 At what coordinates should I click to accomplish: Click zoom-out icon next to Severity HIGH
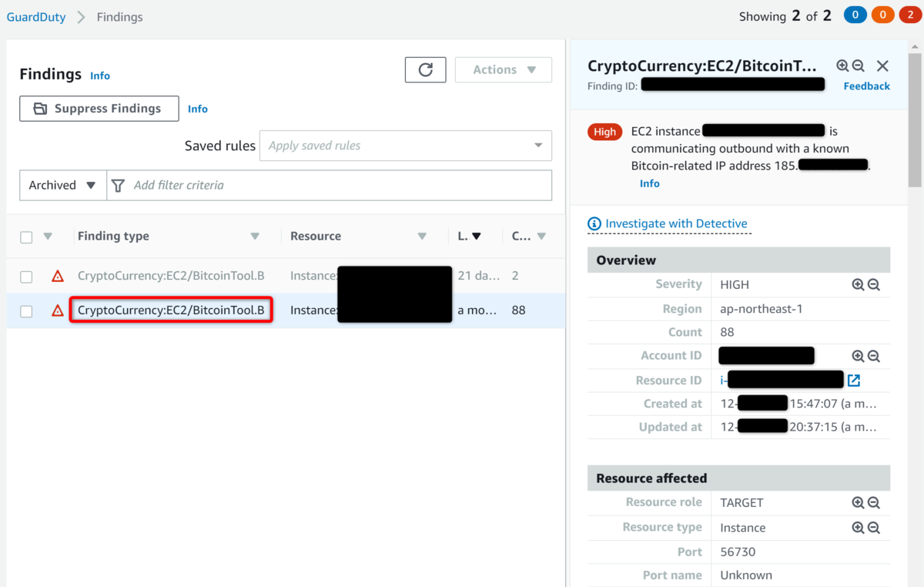[x=873, y=284]
